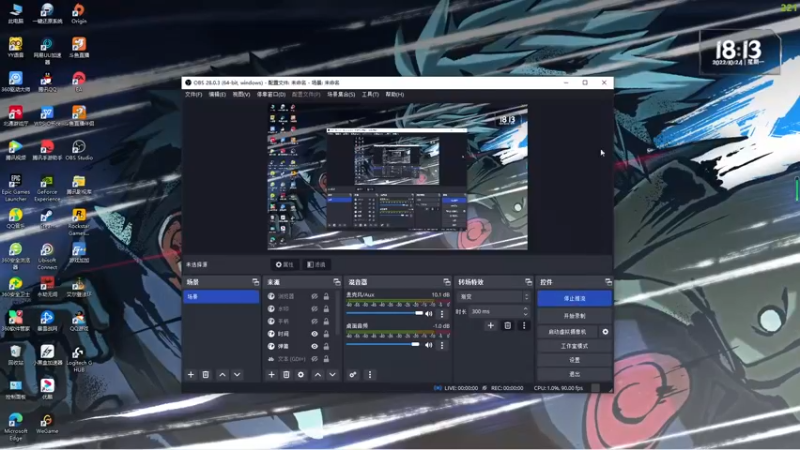Undock the 控件 panel
Screen dimensions: 800x450
(608, 282)
